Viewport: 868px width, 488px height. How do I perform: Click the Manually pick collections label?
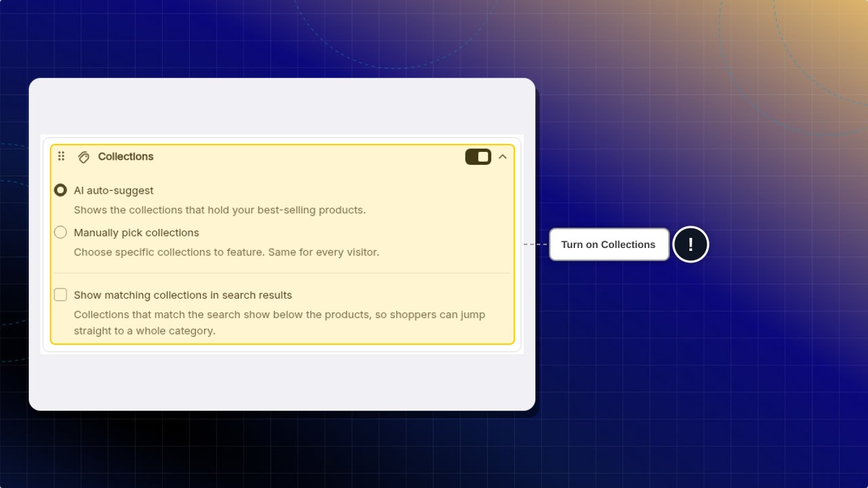tap(136, 232)
